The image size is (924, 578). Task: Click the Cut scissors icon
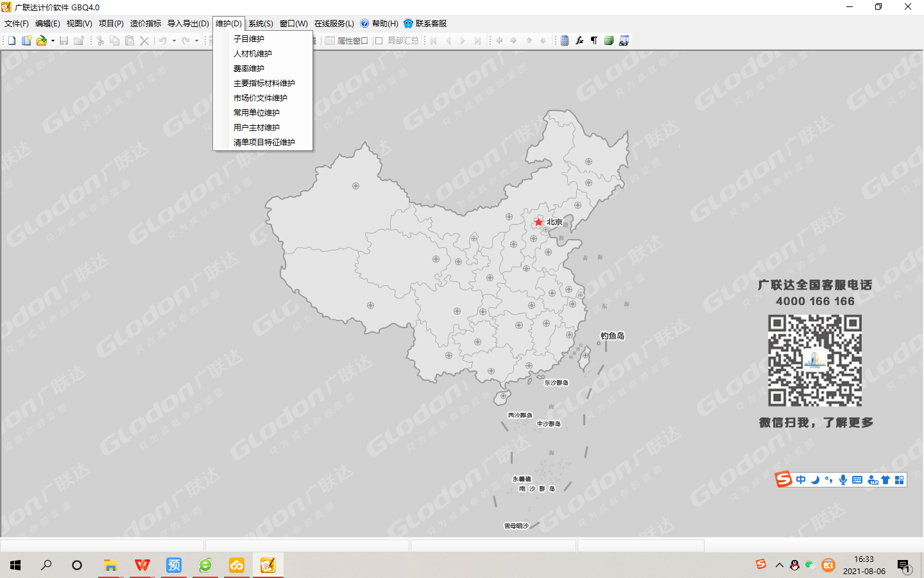[x=100, y=40]
